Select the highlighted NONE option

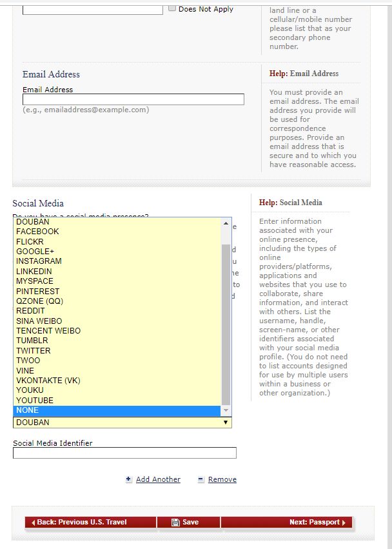[x=117, y=410]
